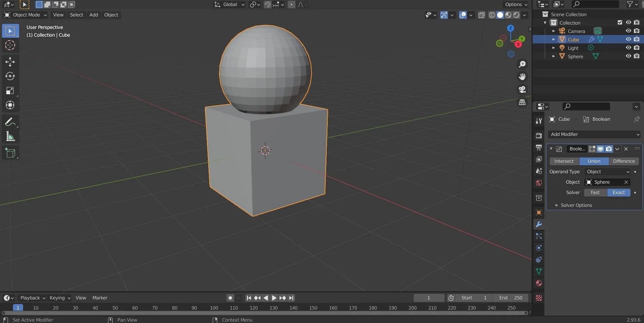Set boolean operation to Difference
This screenshot has width=644, height=323.
pyautogui.click(x=623, y=161)
